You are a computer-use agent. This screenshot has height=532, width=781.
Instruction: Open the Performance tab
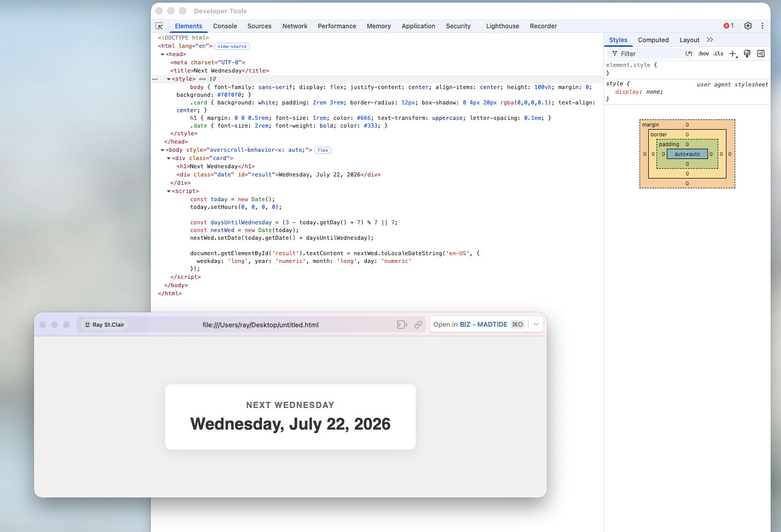pyautogui.click(x=337, y=26)
